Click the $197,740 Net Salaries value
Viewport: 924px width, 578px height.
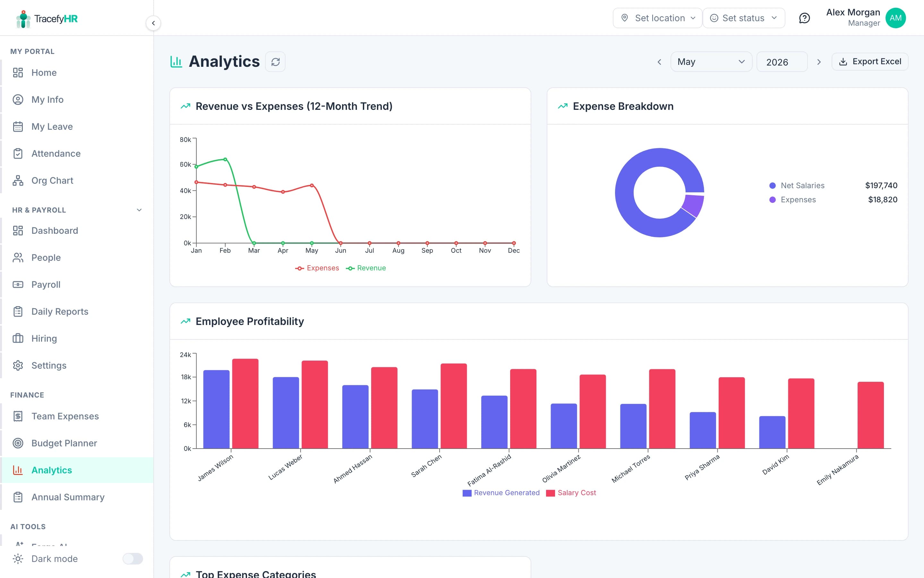[881, 185]
